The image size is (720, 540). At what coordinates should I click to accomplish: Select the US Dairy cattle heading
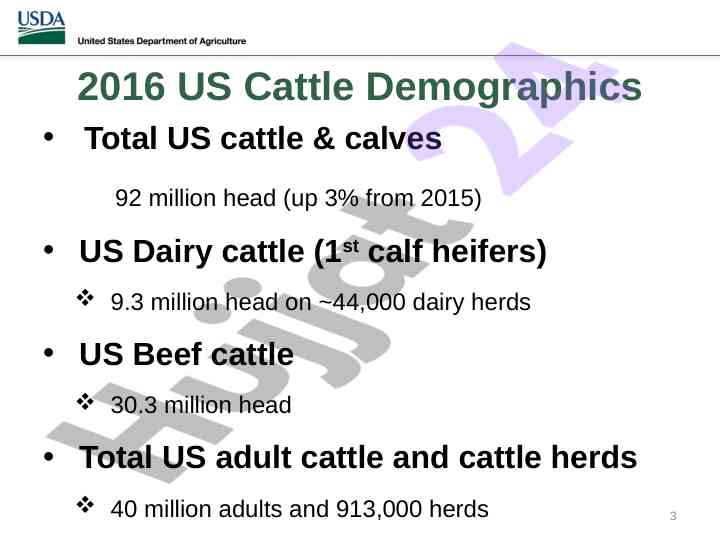pos(313,252)
